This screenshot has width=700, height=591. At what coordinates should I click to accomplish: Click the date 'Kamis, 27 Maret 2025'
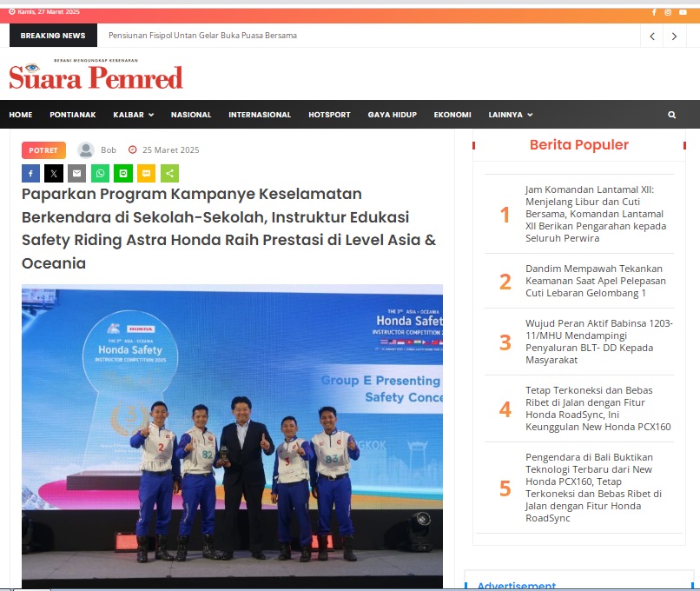(49, 12)
